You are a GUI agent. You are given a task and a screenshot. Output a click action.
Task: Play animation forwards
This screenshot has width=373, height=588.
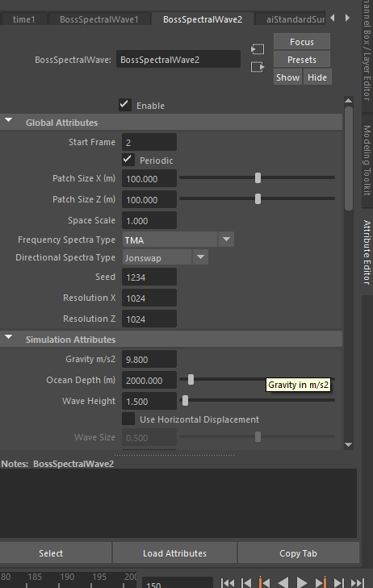(x=302, y=582)
